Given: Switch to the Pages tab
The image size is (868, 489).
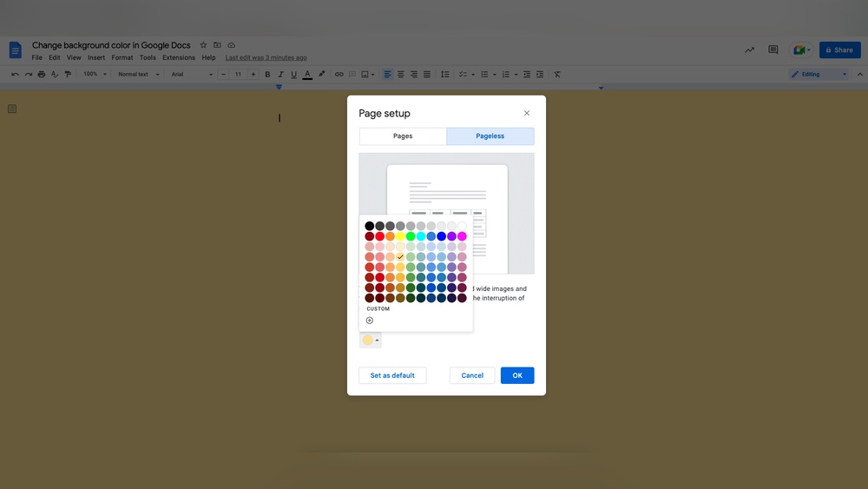Looking at the screenshot, I should point(403,136).
